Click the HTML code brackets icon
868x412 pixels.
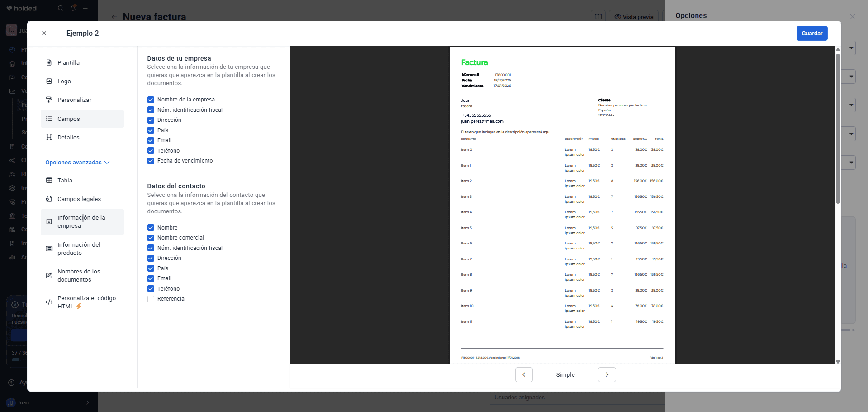click(49, 302)
